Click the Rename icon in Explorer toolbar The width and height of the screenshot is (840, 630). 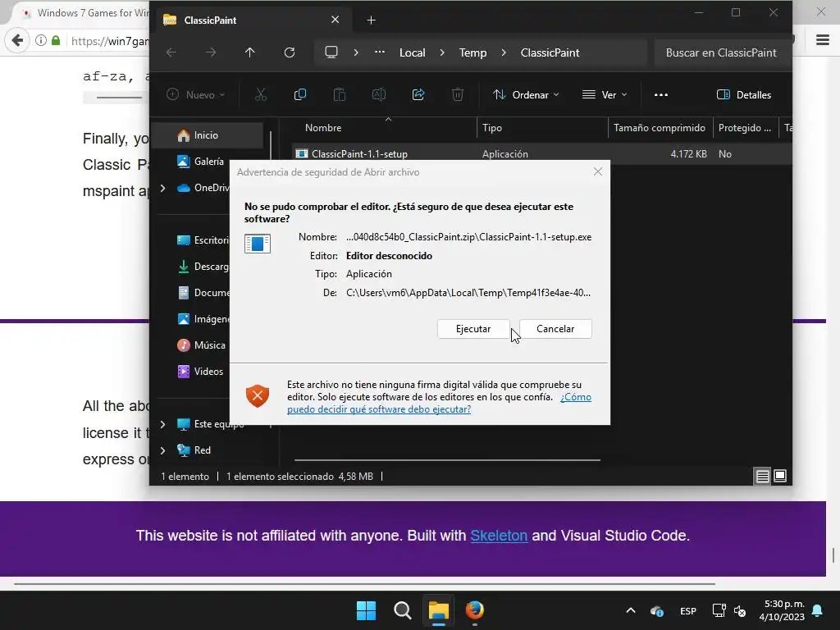pos(379,95)
